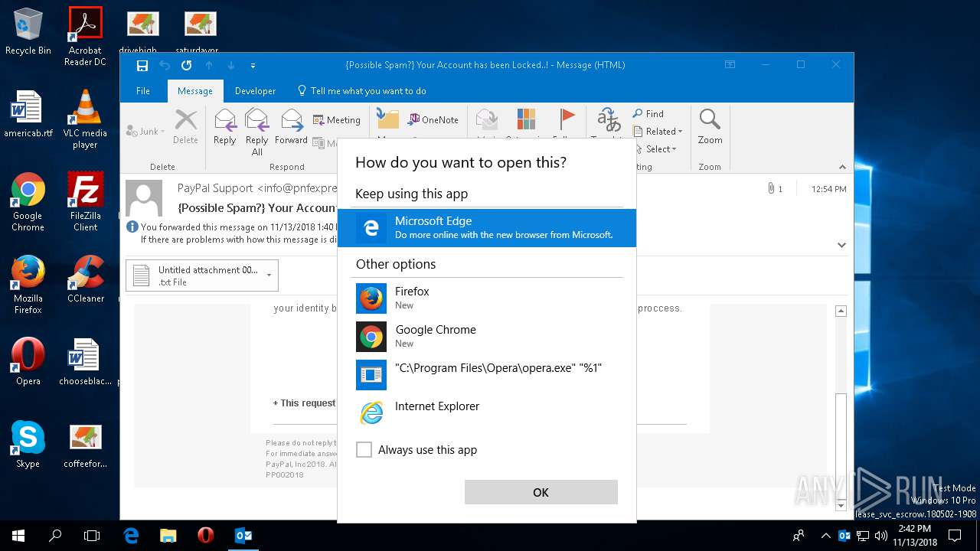Open the Related dropdown

657,132
